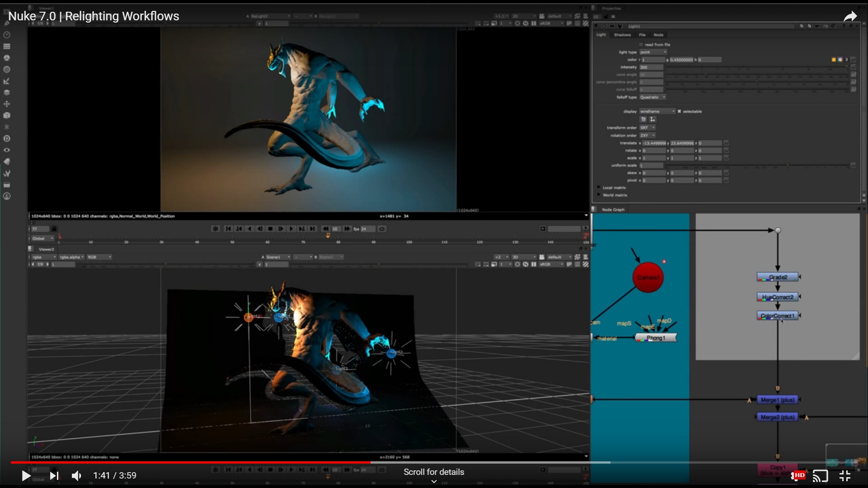The height and width of the screenshot is (488, 868).
Task: Click the YouTube red progress bar
Action: [190, 462]
